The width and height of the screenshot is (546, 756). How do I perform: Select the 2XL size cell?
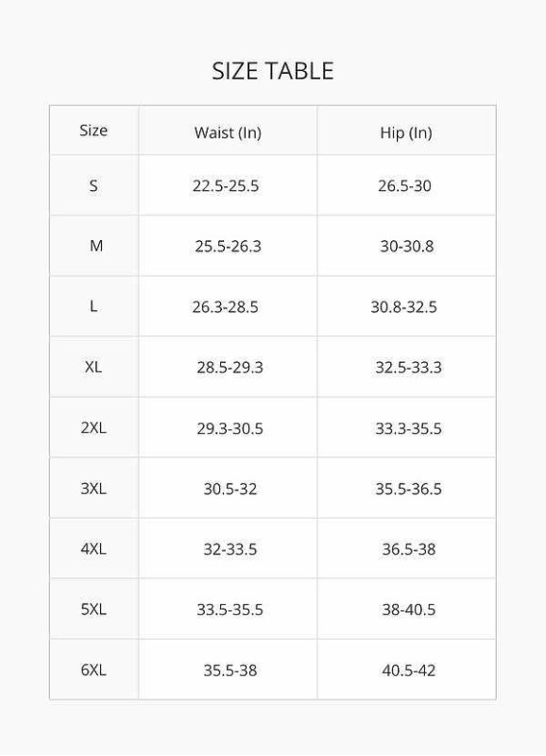coord(94,428)
